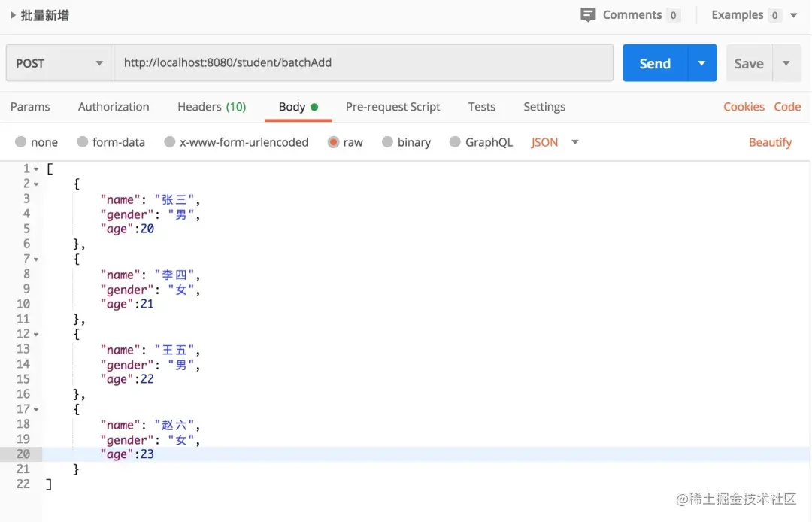Select the form-data body type
Screen dimensions: 812x522
click(111, 141)
